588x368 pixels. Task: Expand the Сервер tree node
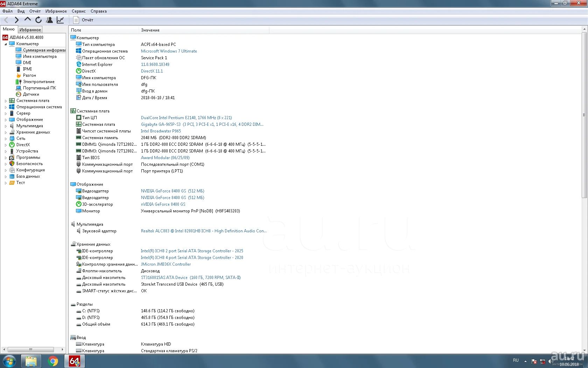[6, 114]
